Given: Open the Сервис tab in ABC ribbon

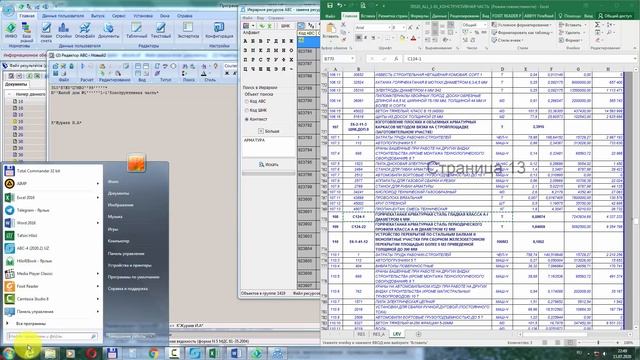Looking at the screenshot, I should pyautogui.click(x=118, y=16).
